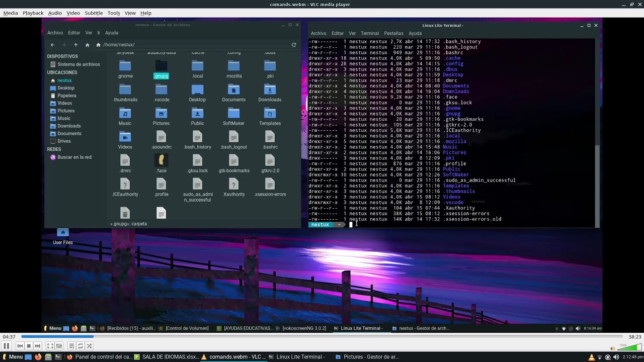Select the .bash_history file icon
644x362 pixels.
coord(197,140)
